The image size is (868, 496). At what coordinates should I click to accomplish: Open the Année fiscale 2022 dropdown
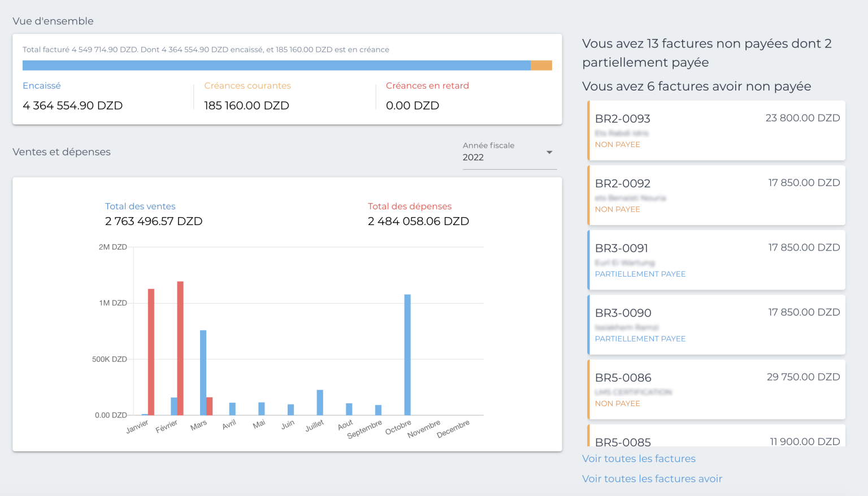coord(508,152)
